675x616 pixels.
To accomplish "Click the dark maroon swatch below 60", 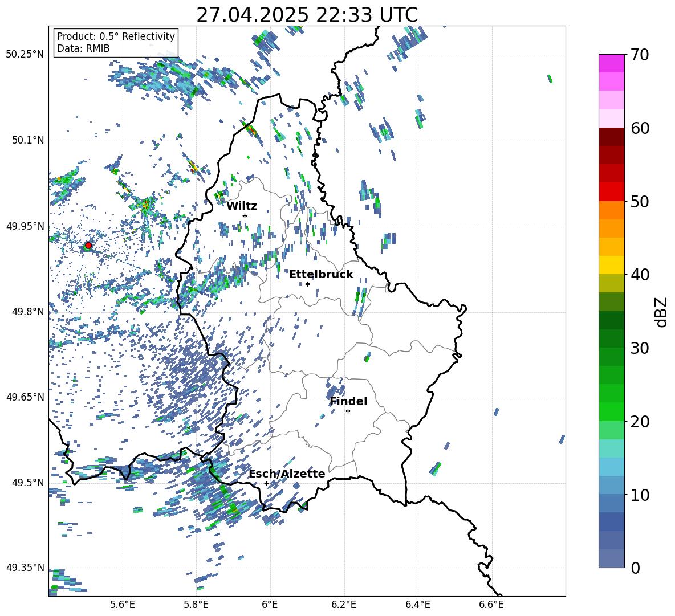I will pyautogui.click(x=611, y=137).
